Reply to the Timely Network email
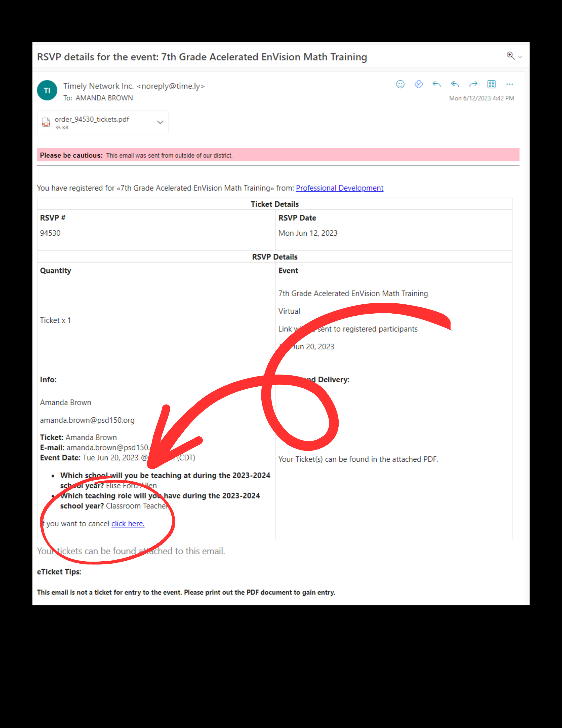The height and width of the screenshot is (728, 562). tap(436, 84)
